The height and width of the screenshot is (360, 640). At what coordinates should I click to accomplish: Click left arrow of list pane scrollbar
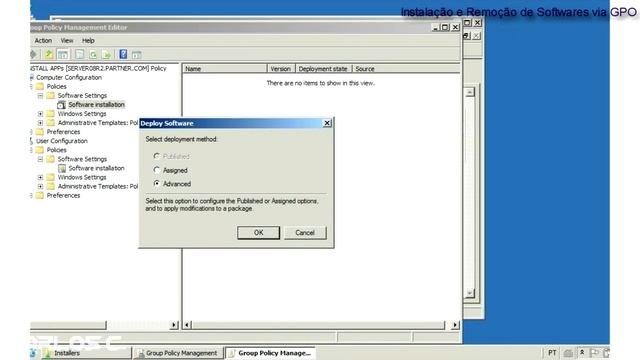click(x=187, y=325)
